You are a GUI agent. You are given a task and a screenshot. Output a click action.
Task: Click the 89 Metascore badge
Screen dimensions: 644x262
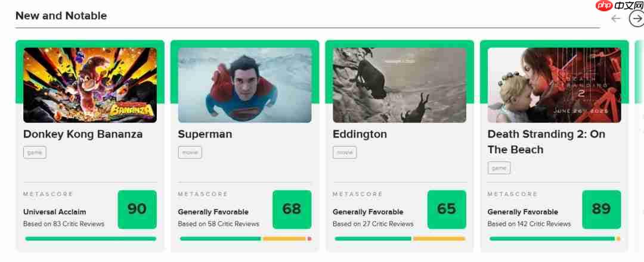(x=601, y=209)
